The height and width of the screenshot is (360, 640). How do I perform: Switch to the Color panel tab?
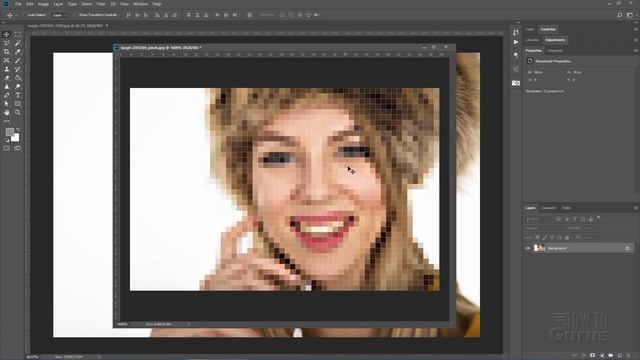coord(530,29)
